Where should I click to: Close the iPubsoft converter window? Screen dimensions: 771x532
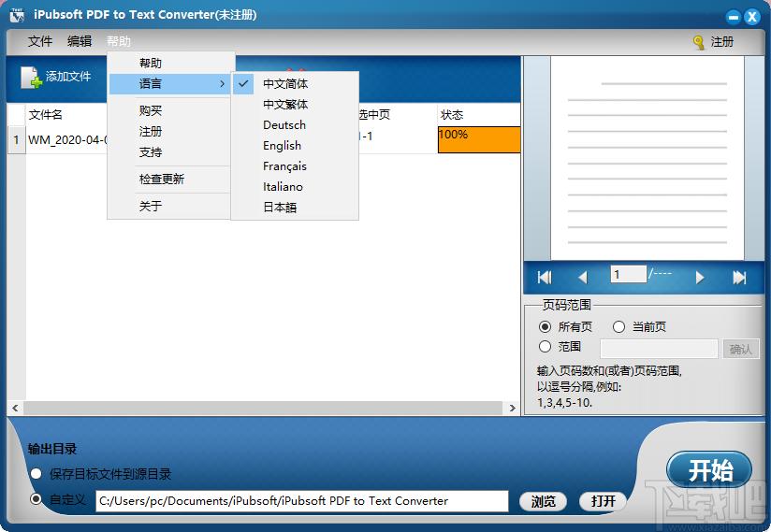tap(752, 17)
